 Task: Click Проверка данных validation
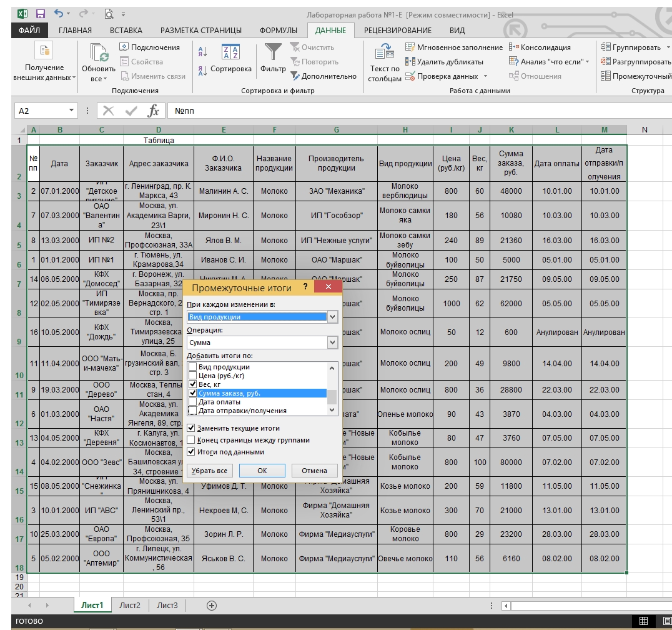click(442, 76)
